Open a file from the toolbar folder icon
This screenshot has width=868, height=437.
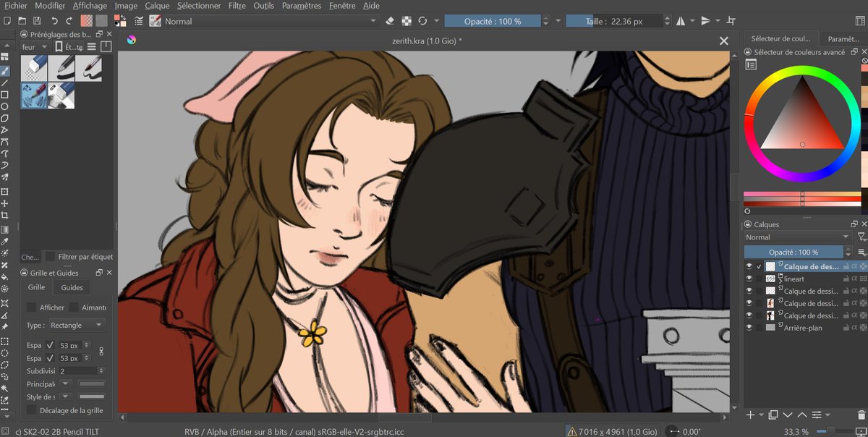click(x=22, y=22)
